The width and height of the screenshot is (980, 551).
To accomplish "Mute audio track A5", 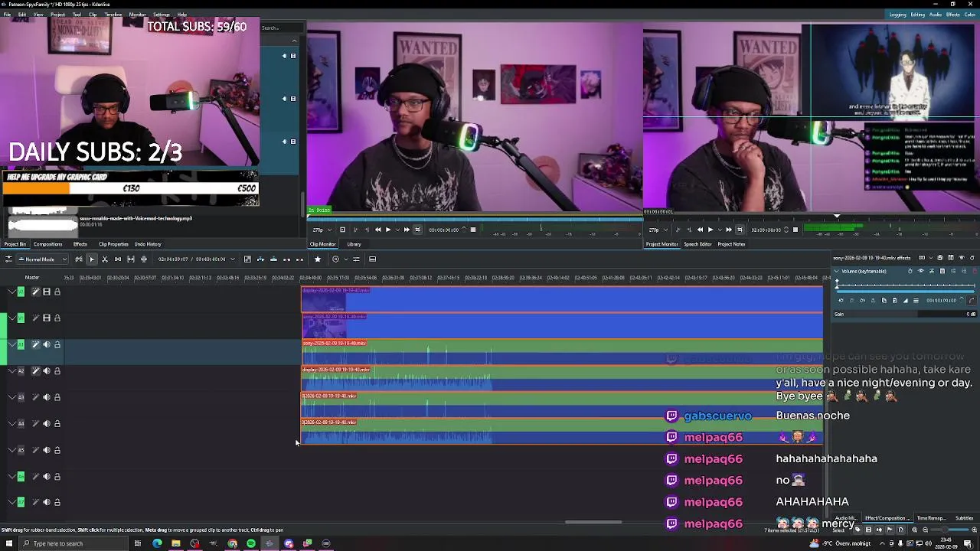I will point(46,450).
